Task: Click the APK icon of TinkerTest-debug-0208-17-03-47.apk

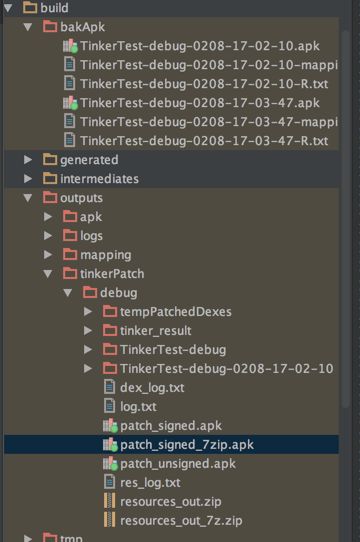Action: click(70, 103)
